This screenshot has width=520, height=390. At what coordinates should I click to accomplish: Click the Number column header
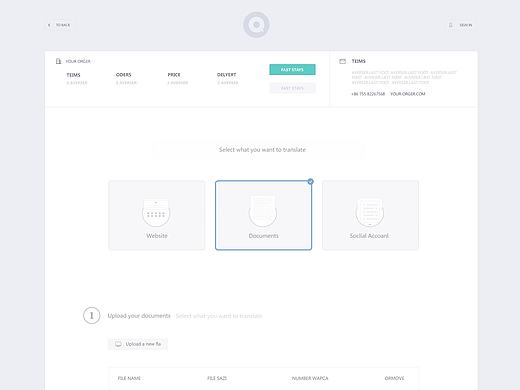(310, 378)
